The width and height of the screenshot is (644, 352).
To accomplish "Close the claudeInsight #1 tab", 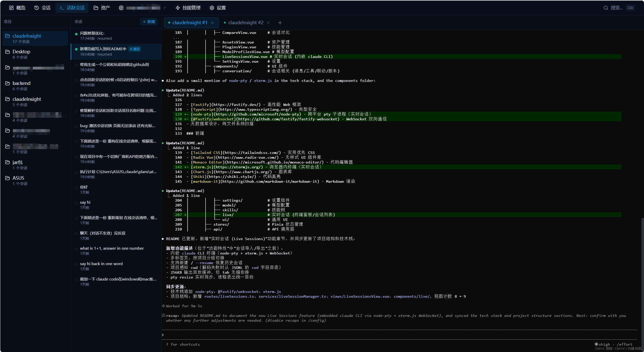I will click(x=212, y=23).
